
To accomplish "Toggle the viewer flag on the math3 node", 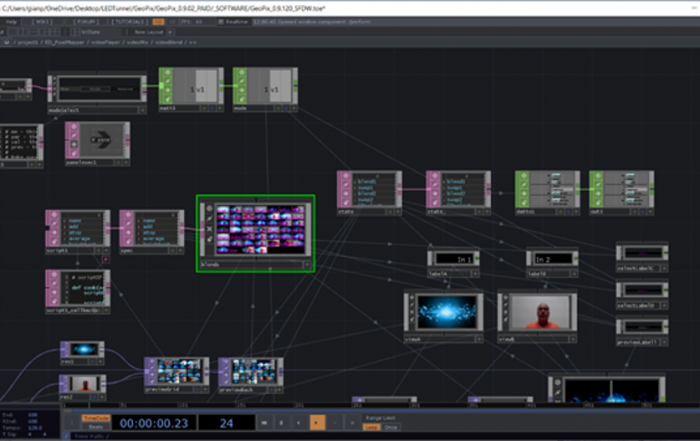I will (521, 177).
